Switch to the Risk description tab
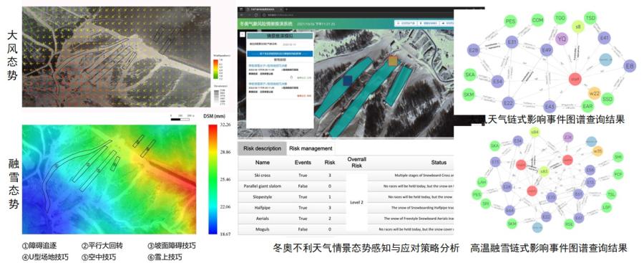This screenshot has height=263, width=644. tap(262, 148)
